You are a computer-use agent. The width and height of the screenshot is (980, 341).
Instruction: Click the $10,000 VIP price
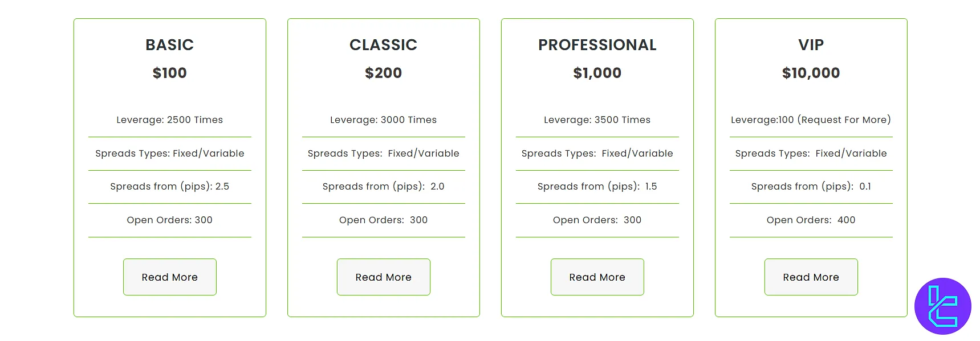pos(811,73)
